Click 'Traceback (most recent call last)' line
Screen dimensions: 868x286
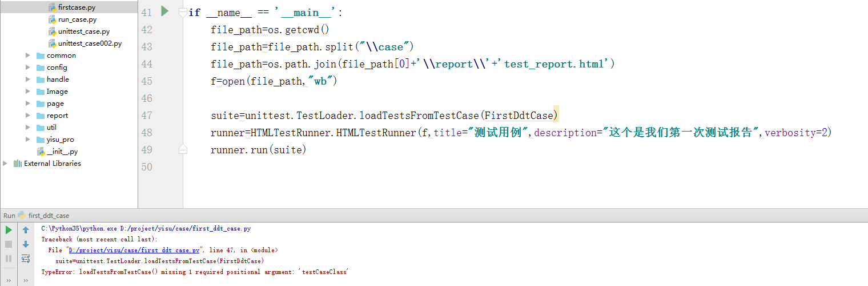click(99, 240)
